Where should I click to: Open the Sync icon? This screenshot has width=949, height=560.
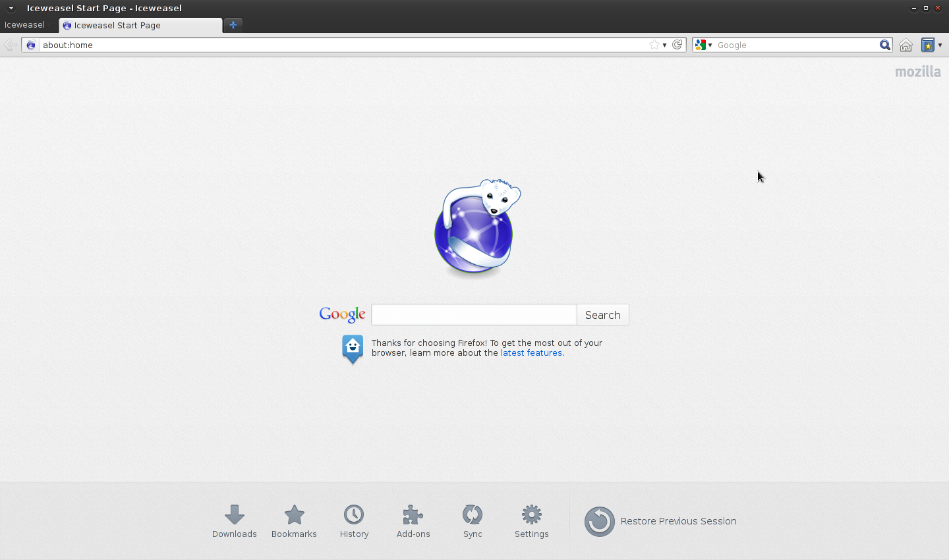[x=473, y=515]
